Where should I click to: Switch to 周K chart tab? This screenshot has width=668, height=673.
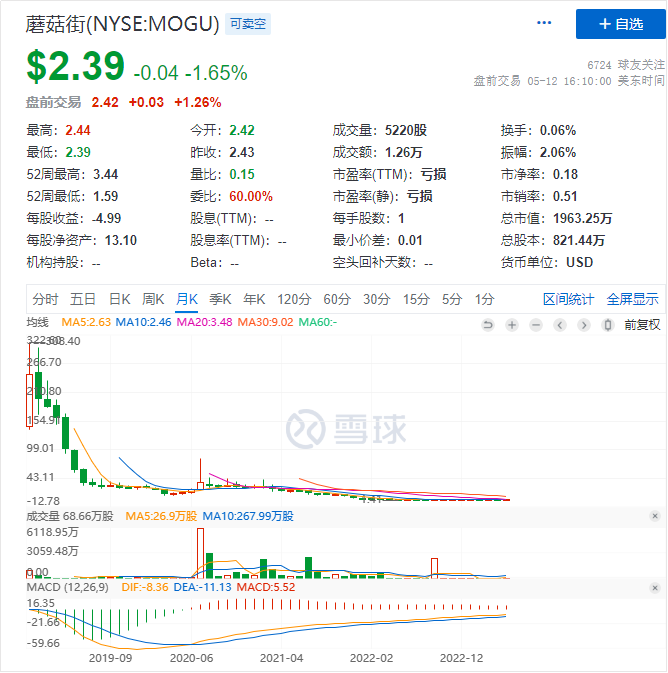[x=153, y=299]
